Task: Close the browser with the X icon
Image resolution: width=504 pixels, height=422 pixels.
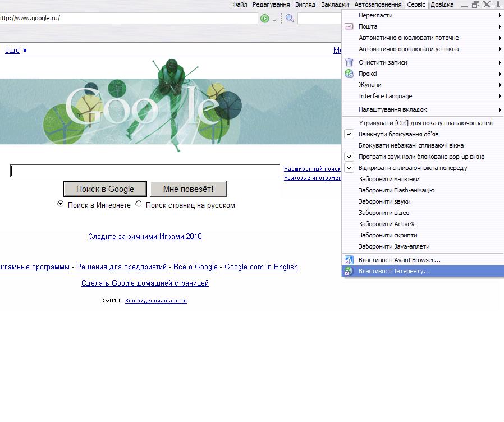Action: click(487, 4)
